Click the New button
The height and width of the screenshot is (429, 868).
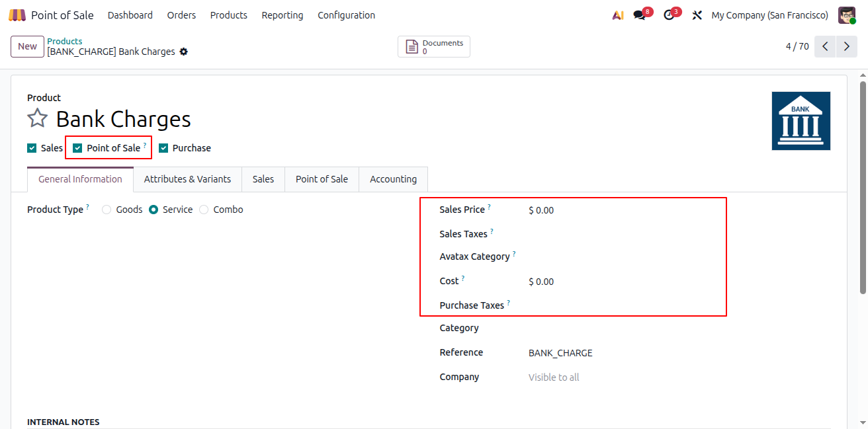[27, 46]
